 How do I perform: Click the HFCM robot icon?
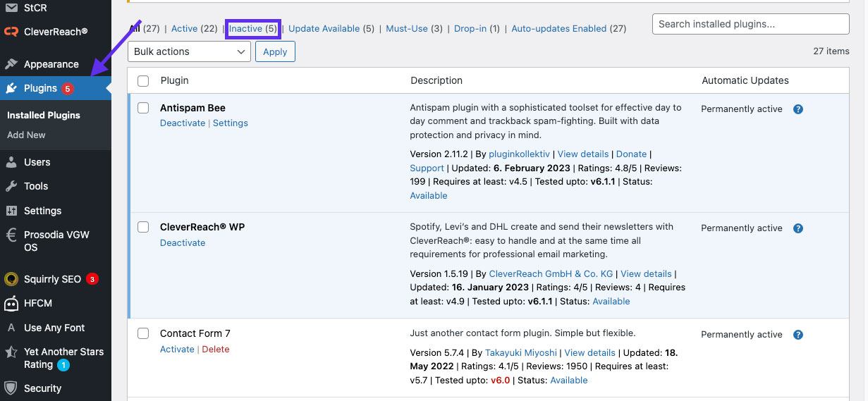click(x=11, y=303)
